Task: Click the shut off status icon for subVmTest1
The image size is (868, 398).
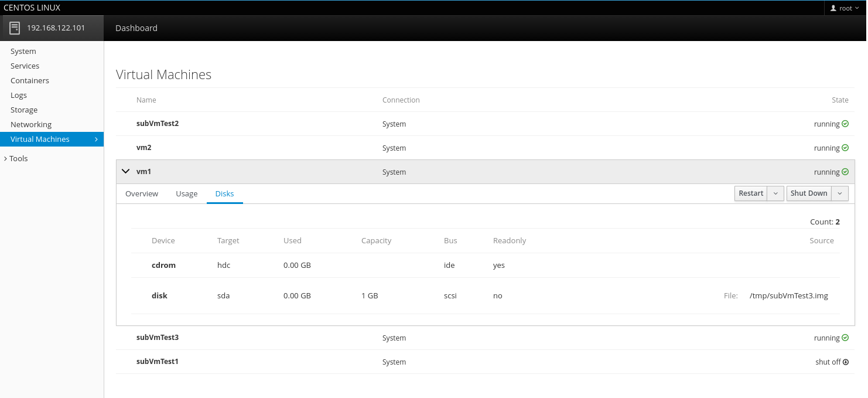Action: pos(846,362)
